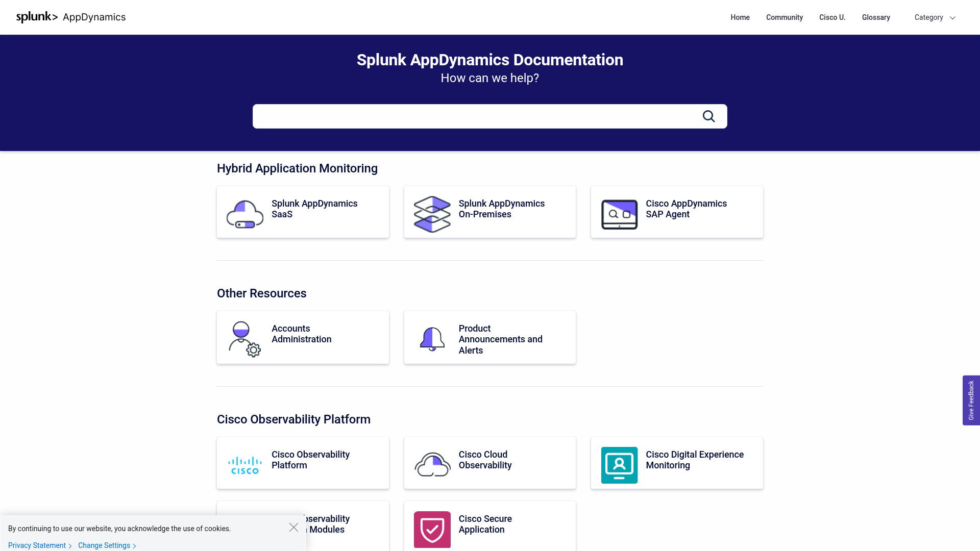The width and height of the screenshot is (980, 551).
Task: Dismiss the cookie notice with the X
Action: tap(293, 528)
